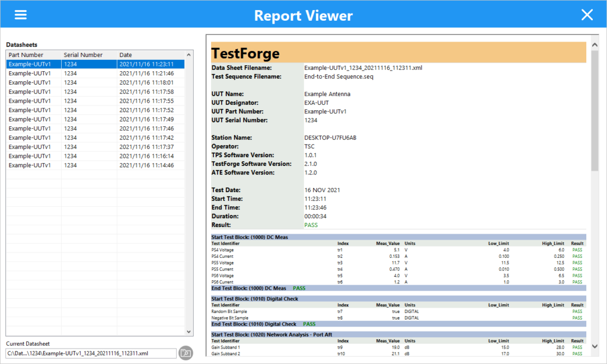Click End Test Block (1000) DC Meas row
The image size is (607, 364).
click(x=398, y=288)
